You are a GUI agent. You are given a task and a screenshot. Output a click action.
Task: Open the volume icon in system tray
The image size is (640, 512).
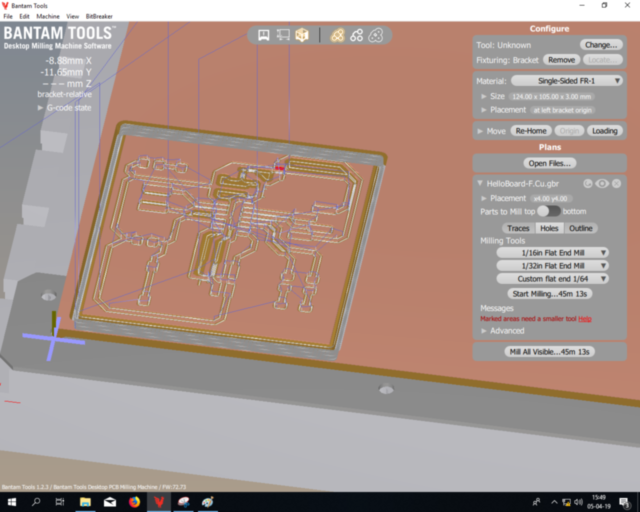tap(578, 502)
